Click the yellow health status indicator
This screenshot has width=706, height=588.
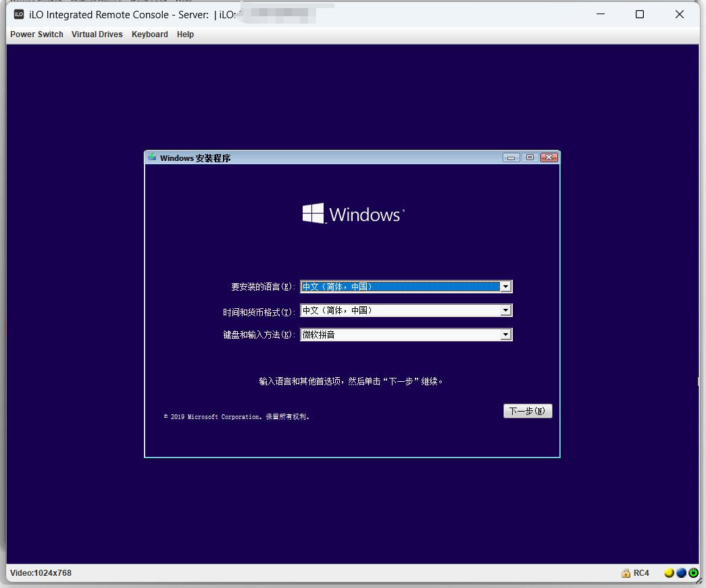click(x=669, y=573)
